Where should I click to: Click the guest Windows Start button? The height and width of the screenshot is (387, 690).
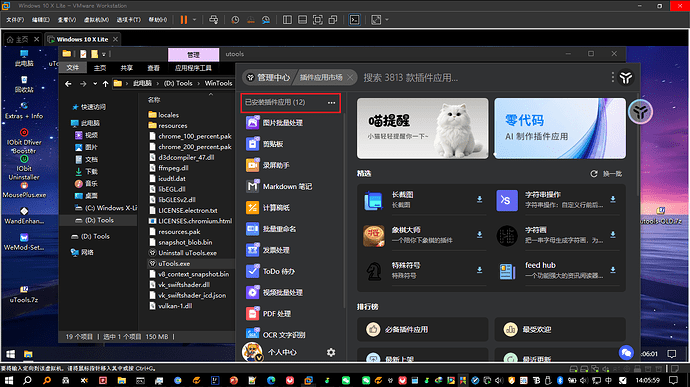point(11,354)
